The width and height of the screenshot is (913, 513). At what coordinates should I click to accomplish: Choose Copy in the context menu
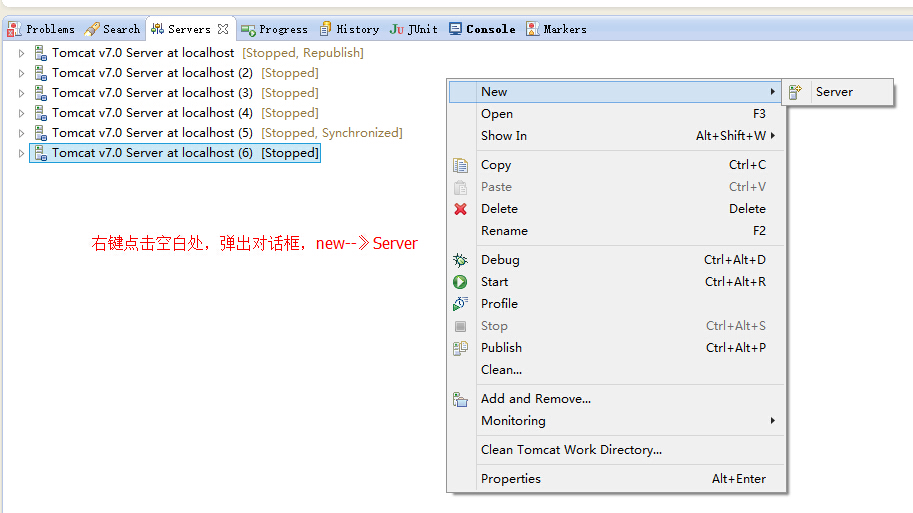pyautogui.click(x=617, y=165)
